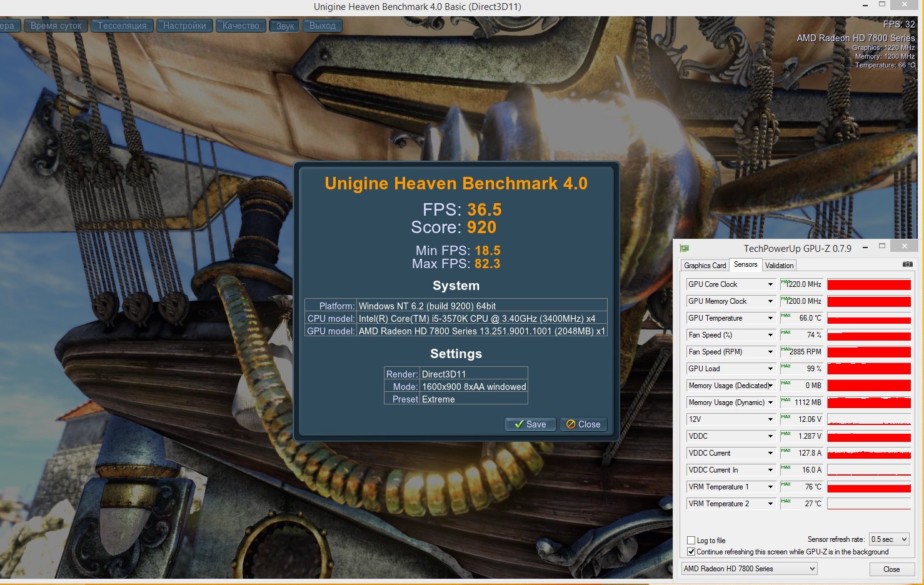Click the 2885 RPM fan speed reading
924x585 pixels.
coord(801,352)
